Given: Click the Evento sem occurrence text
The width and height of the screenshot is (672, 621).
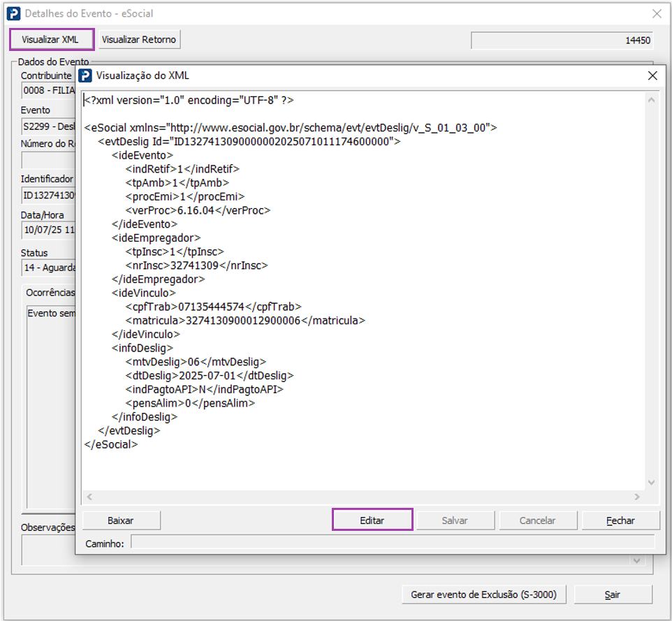Looking at the screenshot, I should [51, 313].
